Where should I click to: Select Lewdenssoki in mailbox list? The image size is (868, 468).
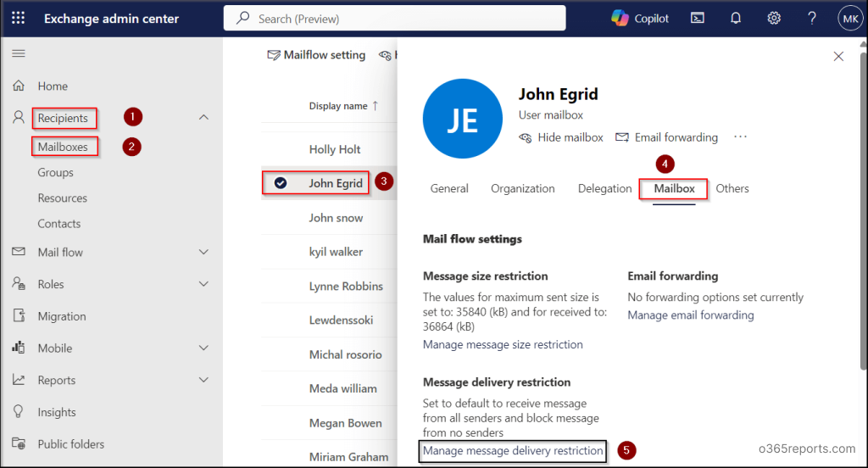(x=341, y=320)
